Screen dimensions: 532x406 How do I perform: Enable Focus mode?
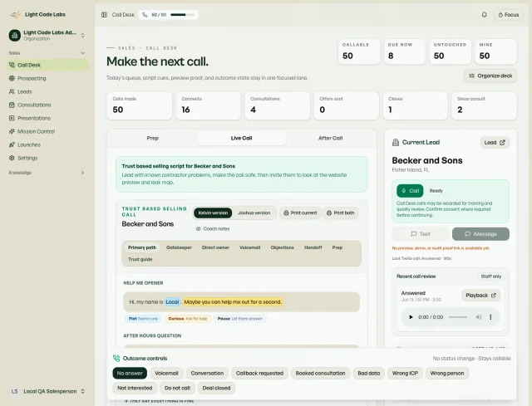point(509,15)
